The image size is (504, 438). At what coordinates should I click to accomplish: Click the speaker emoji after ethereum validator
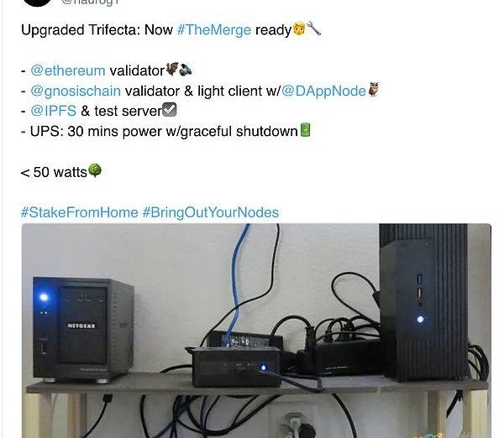[186, 70]
